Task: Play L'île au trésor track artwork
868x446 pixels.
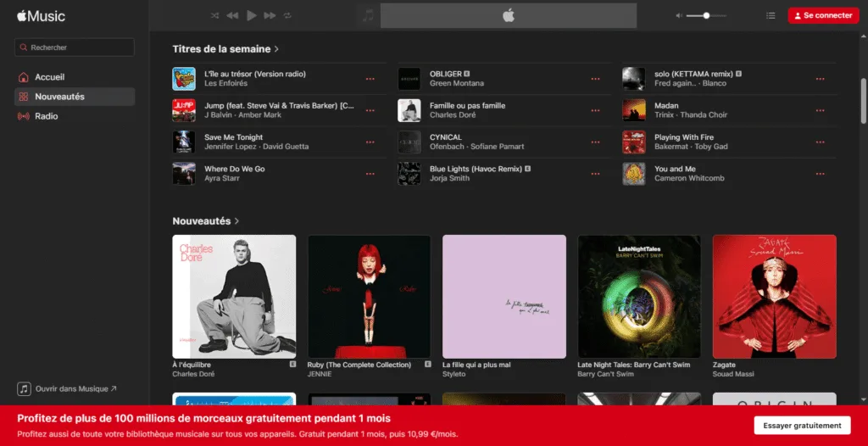Action: (x=184, y=79)
